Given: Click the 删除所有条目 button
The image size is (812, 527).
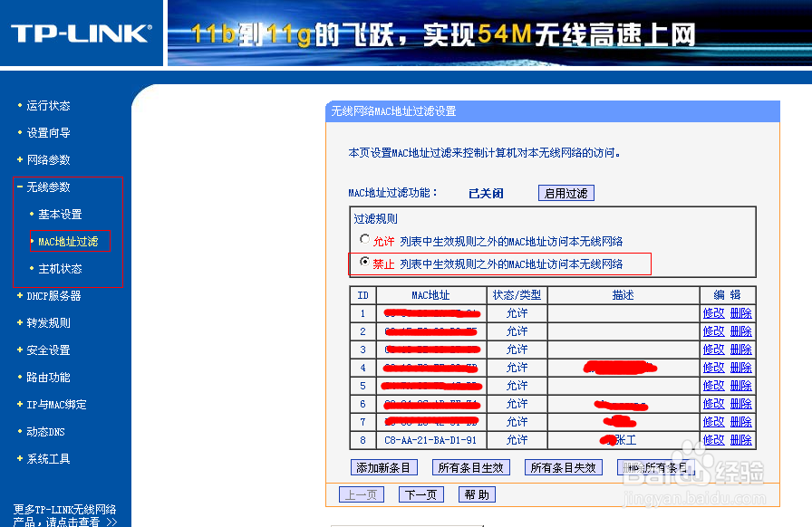Looking at the screenshot, I should (655, 467).
